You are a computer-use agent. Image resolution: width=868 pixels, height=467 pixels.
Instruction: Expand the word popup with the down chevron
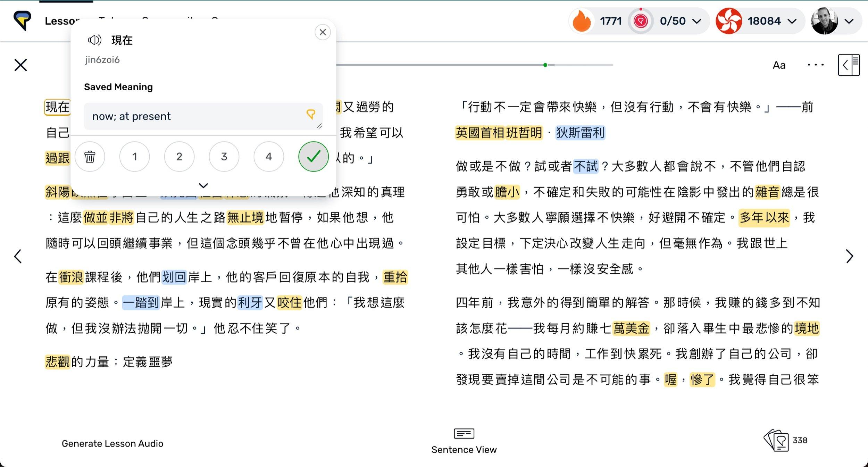203,186
